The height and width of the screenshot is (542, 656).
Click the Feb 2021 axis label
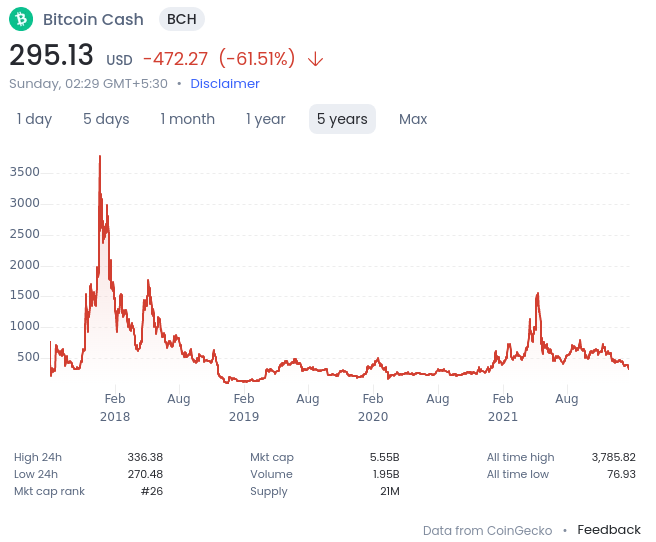[x=503, y=407]
